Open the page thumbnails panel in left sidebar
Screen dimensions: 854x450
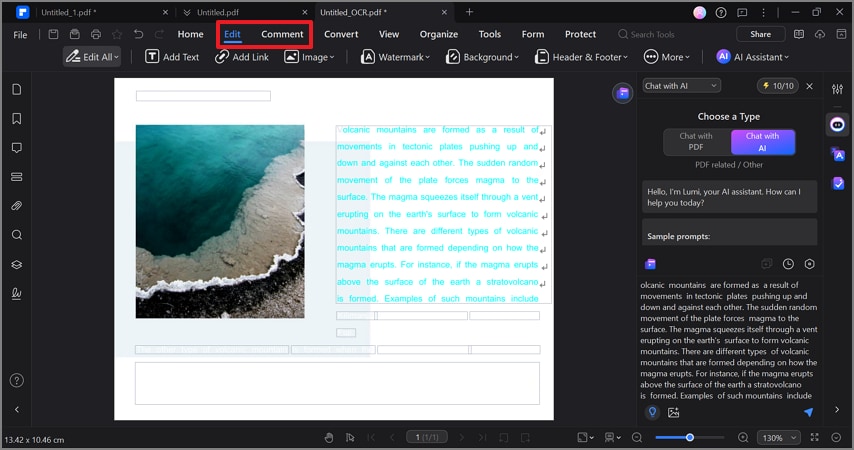[17, 89]
